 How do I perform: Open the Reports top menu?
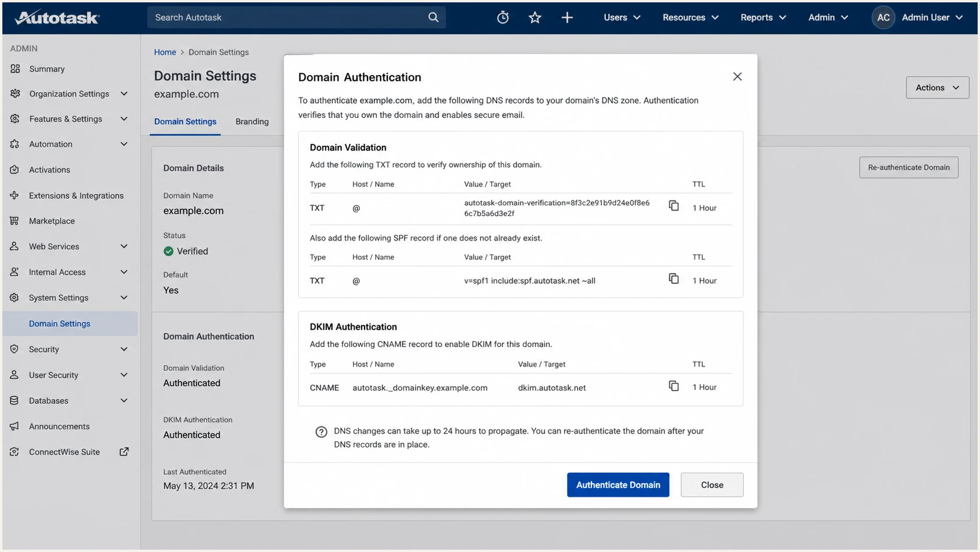763,18
